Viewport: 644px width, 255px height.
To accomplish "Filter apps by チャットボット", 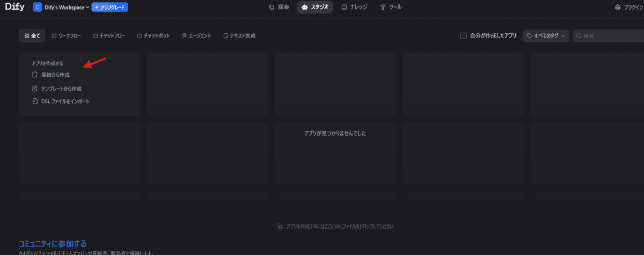I will pos(153,36).
